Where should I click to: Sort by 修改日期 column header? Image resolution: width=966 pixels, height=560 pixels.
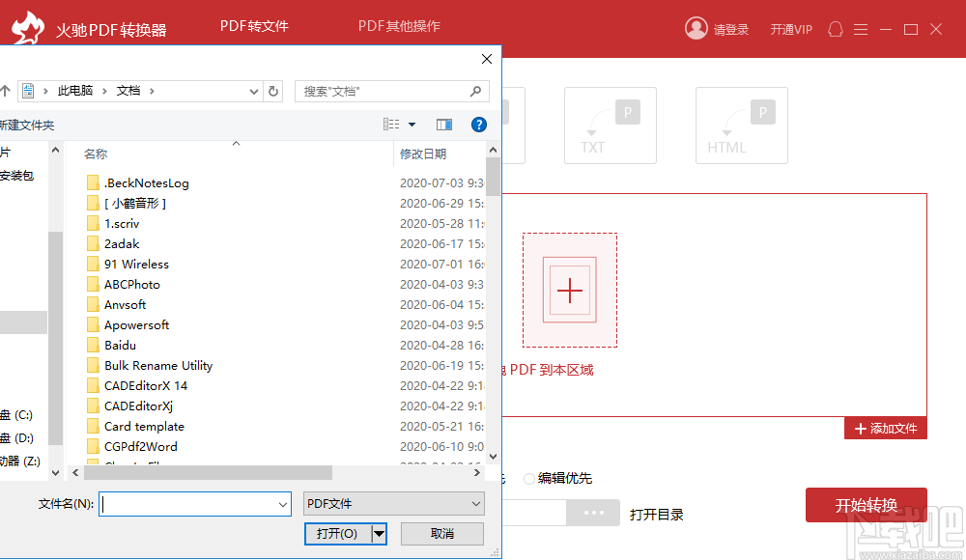pyautogui.click(x=423, y=154)
